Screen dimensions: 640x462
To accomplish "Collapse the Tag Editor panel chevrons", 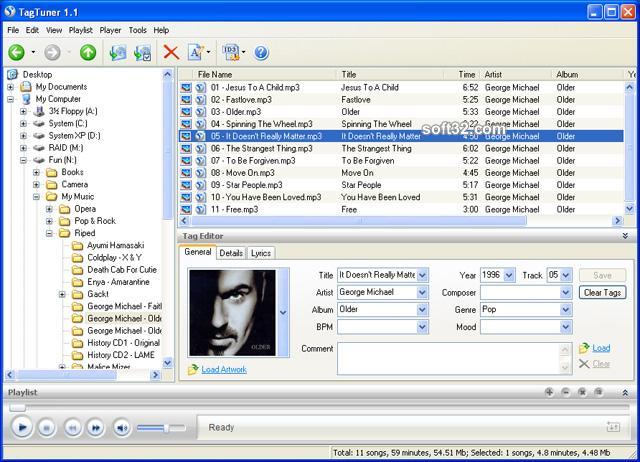I will (x=625, y=236).
